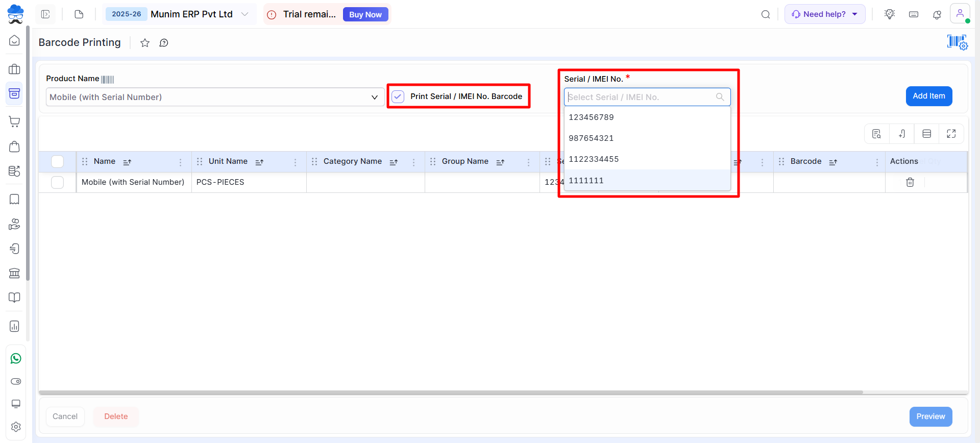Select serial number 1122334455 from list
Image resolution: width=980 pixels, height=443 pixels.
(x=594, y=159)
